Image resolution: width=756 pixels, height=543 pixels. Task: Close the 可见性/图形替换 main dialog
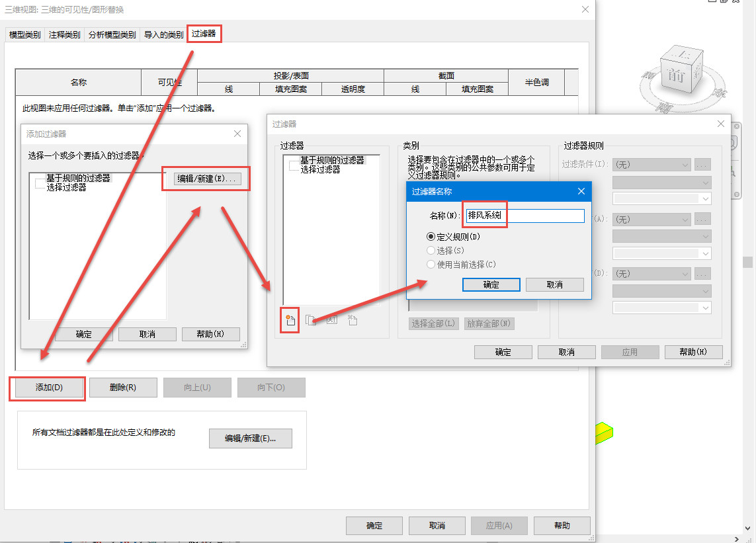(x=585, y=9)
